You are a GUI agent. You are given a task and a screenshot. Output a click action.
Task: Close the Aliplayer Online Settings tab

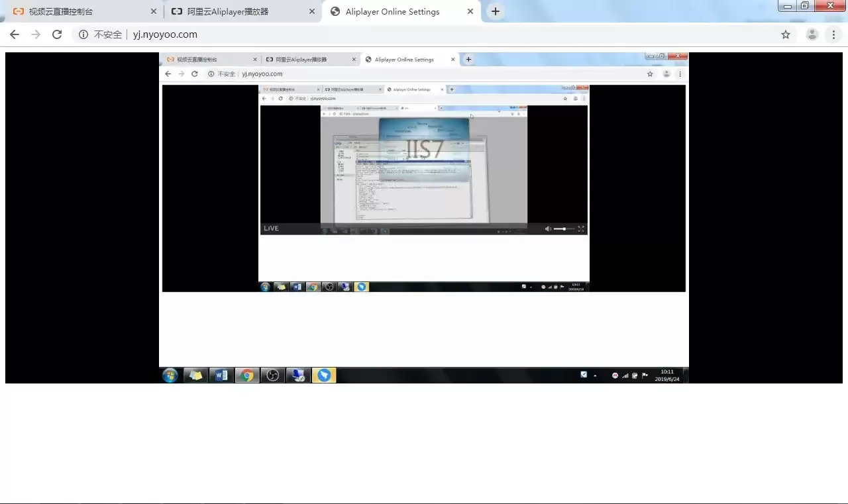470,11
